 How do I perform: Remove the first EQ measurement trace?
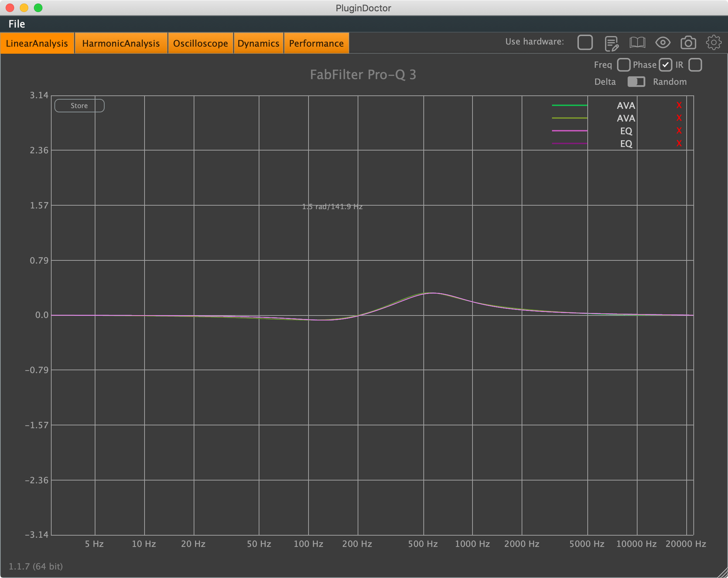(x=679, y=130)
